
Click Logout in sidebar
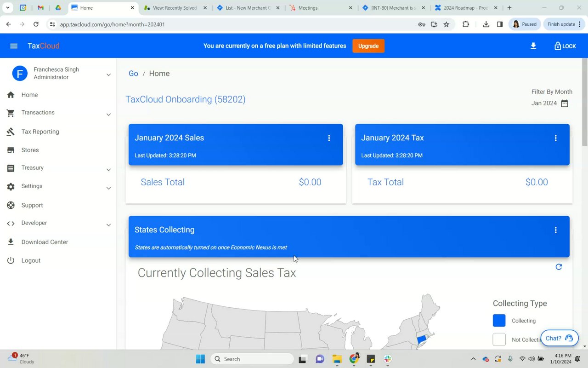click(x=31, y=260)
